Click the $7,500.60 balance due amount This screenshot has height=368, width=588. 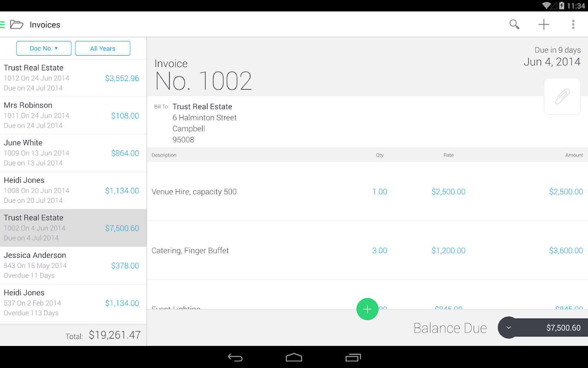pyautogui.click(x=563, y=327)
